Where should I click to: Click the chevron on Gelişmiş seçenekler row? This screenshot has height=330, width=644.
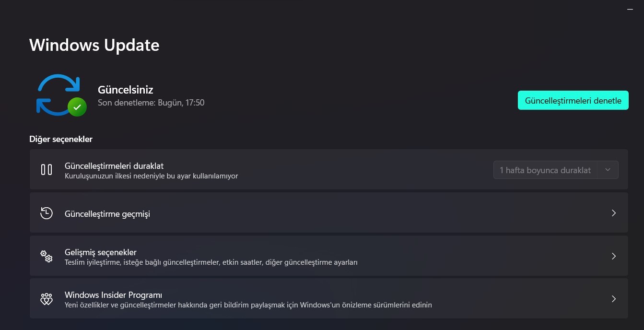(x=614, y=256)
